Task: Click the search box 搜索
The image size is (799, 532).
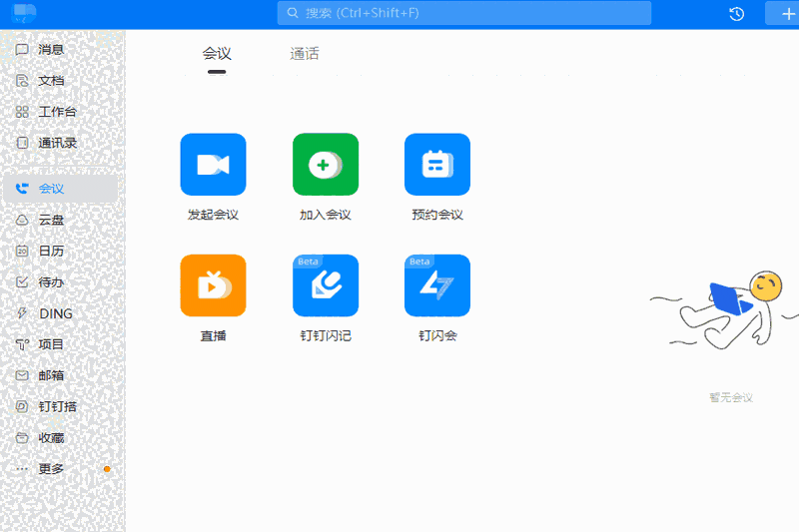Action: (464, 13)
